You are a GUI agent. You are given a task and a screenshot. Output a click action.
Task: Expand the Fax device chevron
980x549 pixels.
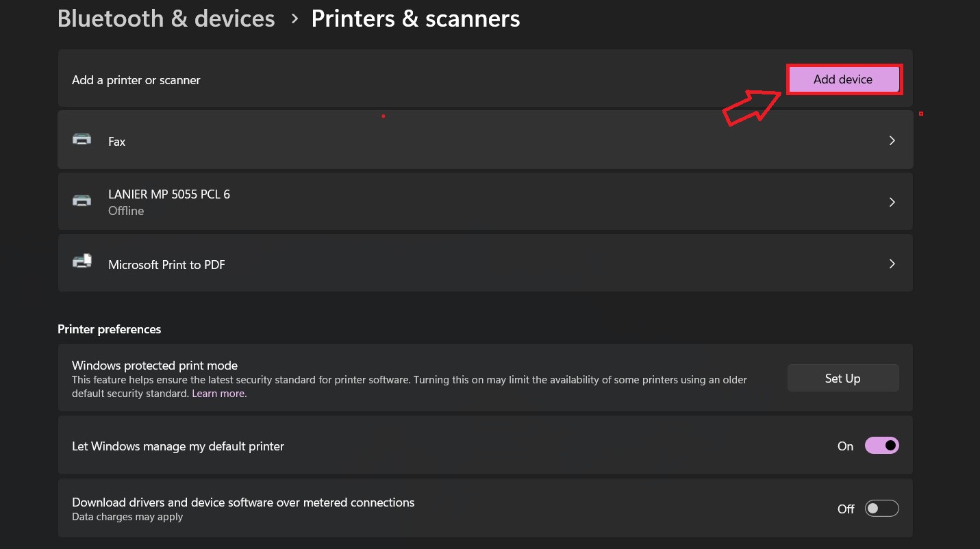click(892, 140)
